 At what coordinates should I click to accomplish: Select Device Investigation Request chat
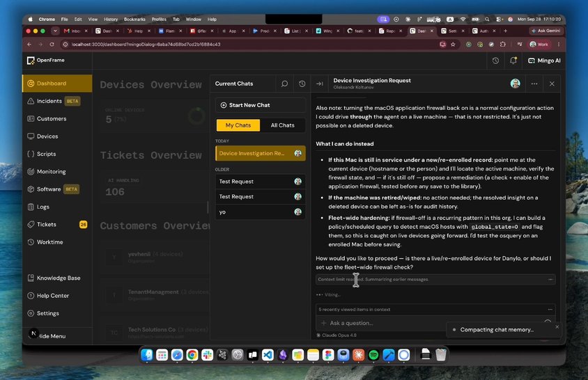261,153
